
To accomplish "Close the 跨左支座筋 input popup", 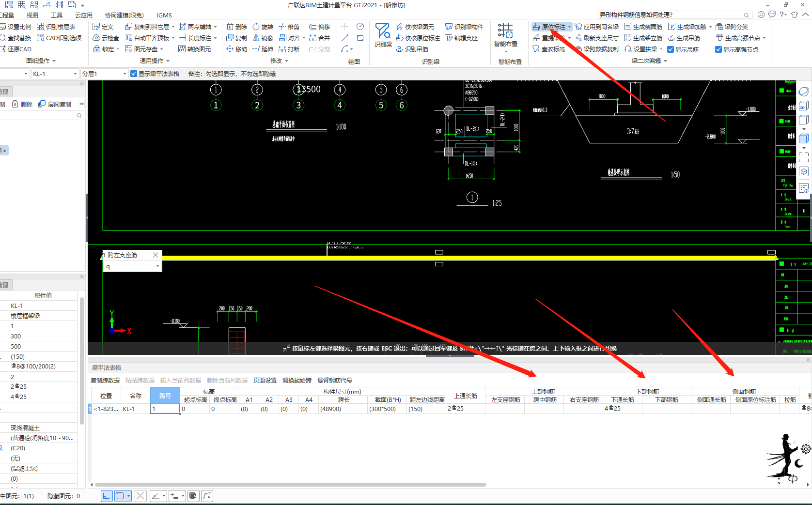I will click(156, 255).
